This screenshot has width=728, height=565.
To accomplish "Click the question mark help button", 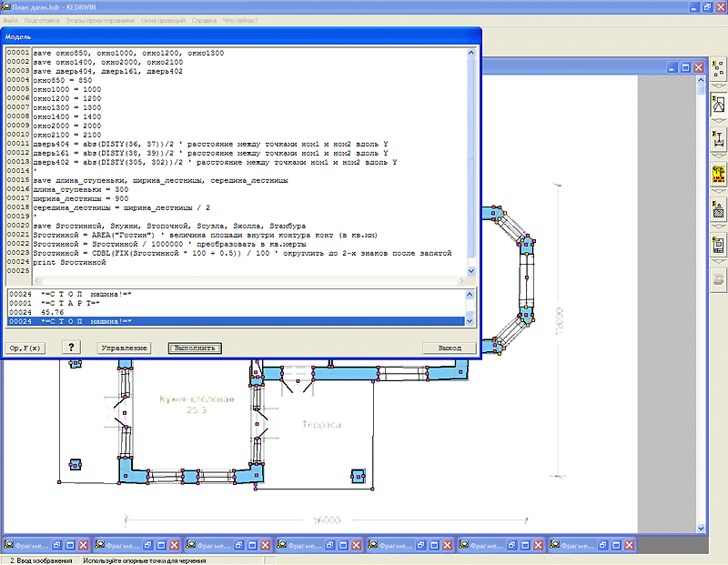I will [71, 348].
